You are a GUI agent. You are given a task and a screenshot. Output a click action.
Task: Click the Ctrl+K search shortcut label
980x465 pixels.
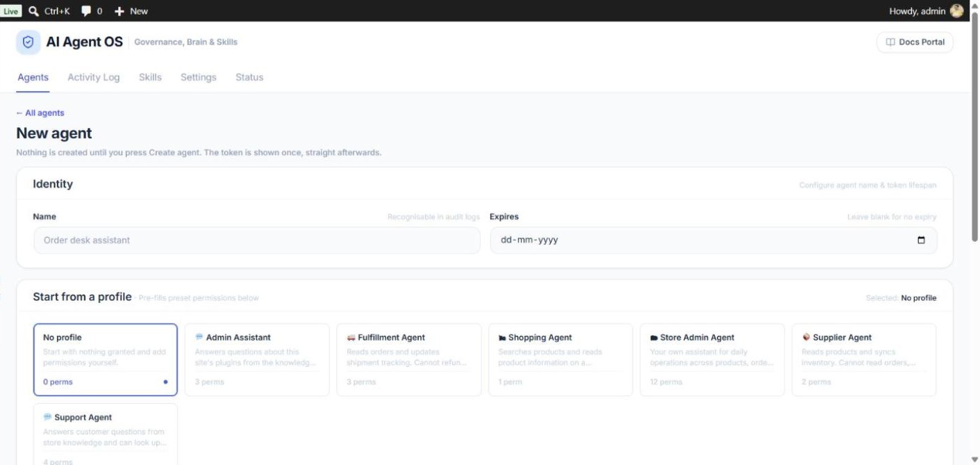(x=56, y=10)
